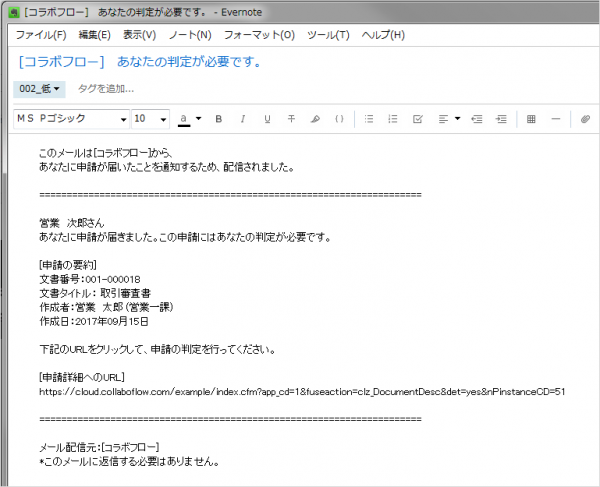
Task: Click the text alignment icon
Action: [x=443, y=119]
